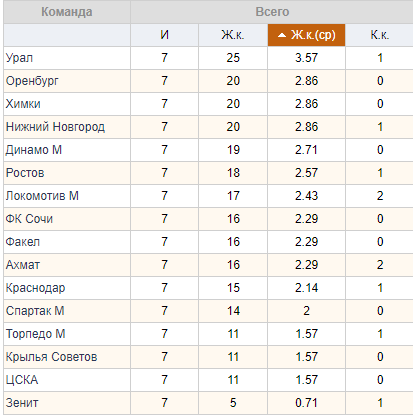
Task: Sort table by К.к. column header
Action: tap(379, 35)
